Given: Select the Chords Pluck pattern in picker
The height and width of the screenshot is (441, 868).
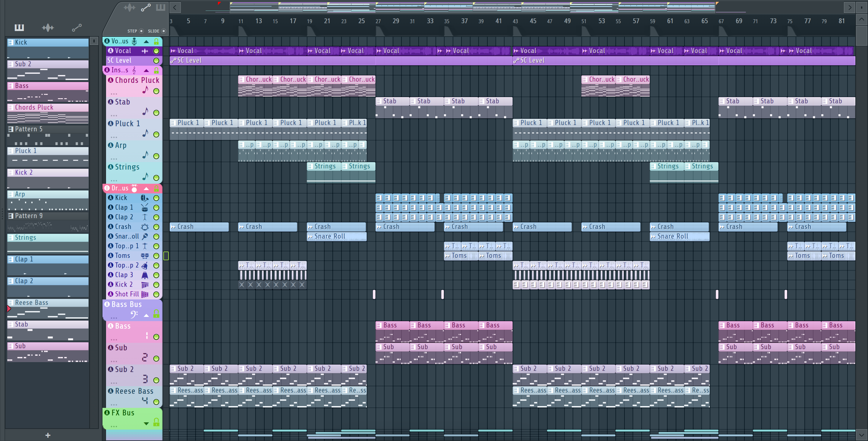Looking at the screenshot, I should click(x=48, y=113).
